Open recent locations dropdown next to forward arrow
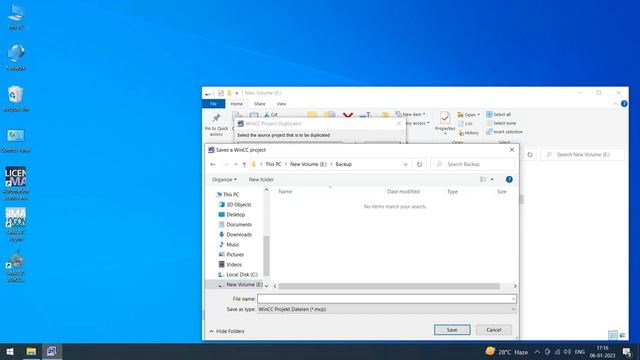This screenshot has height=360, width=640. (236, 164)
